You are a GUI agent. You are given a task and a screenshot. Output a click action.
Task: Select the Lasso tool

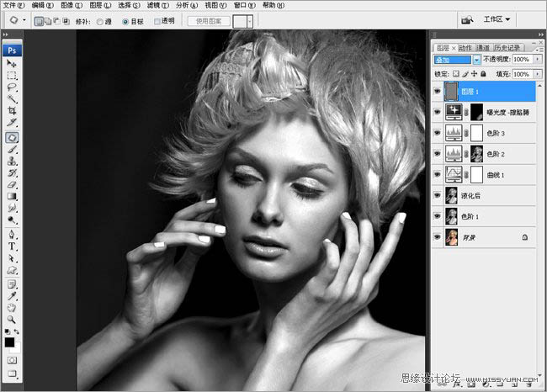click(13, 87)
